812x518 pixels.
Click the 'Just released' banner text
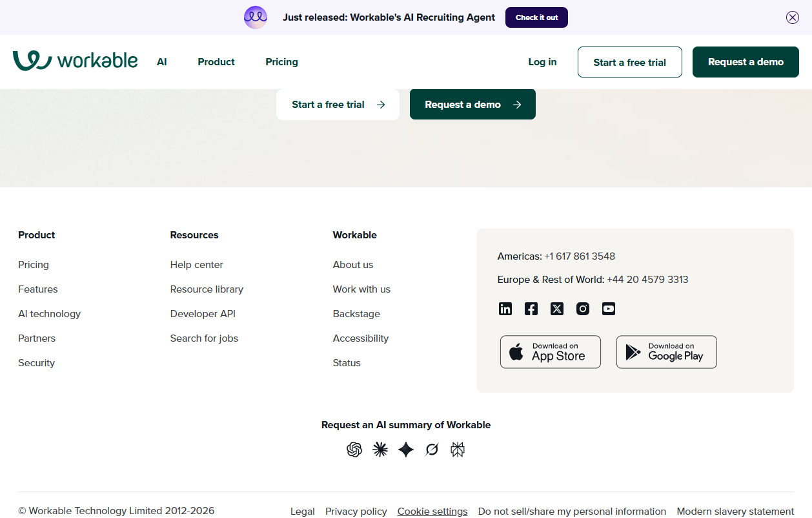point(389,17)
